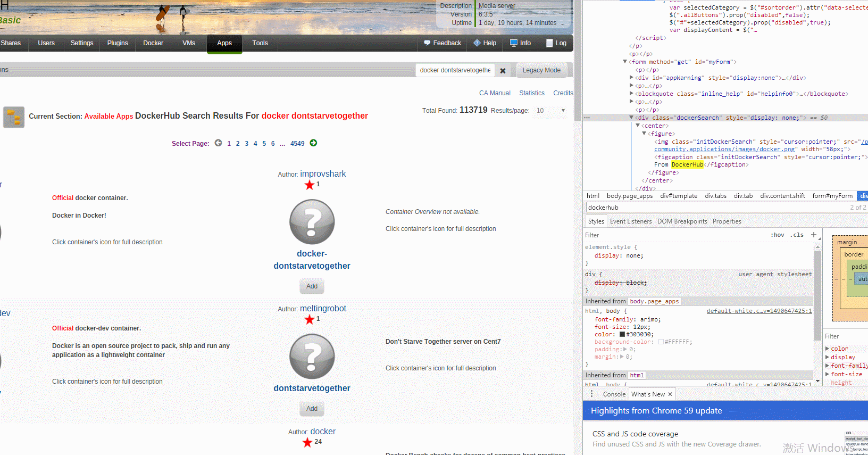
Task: Expand computed display property
Action: click(828, 358)
